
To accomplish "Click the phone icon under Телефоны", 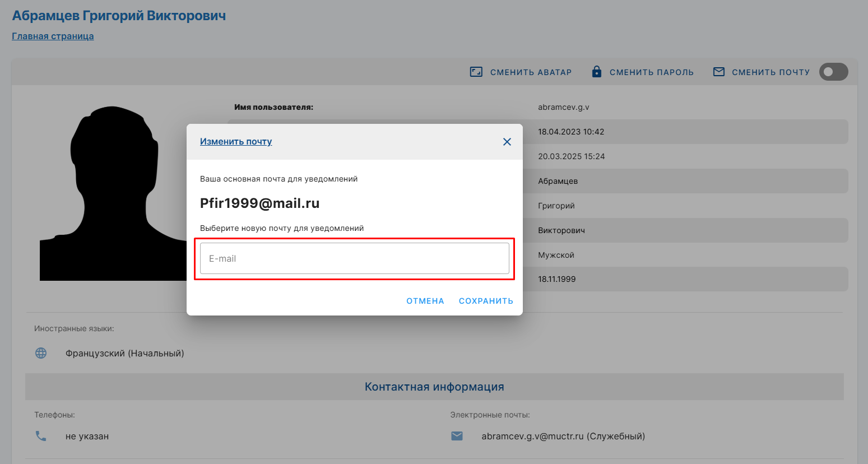I will tap(41, 436).
